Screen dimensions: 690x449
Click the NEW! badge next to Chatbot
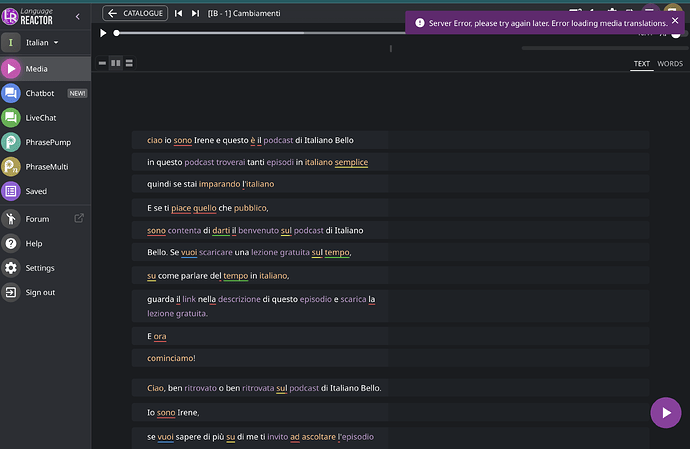click(77, 93)
